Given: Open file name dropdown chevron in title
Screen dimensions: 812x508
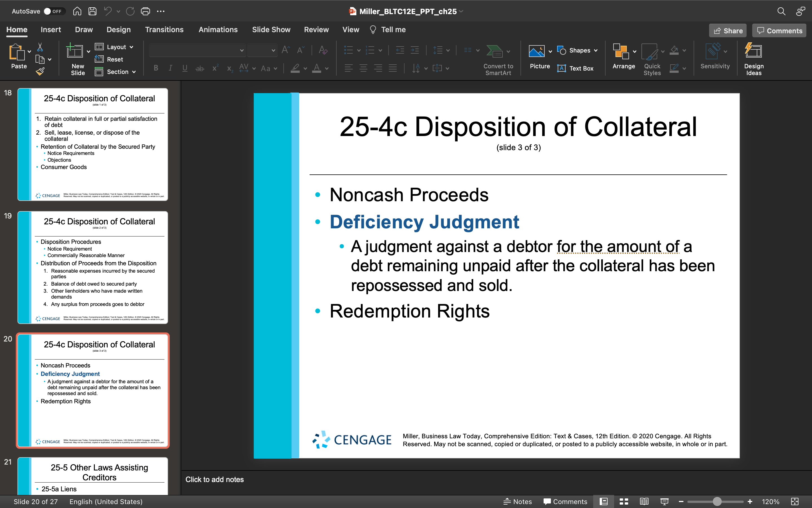Looking at the screenshot, I should click(x=461, y=11).
